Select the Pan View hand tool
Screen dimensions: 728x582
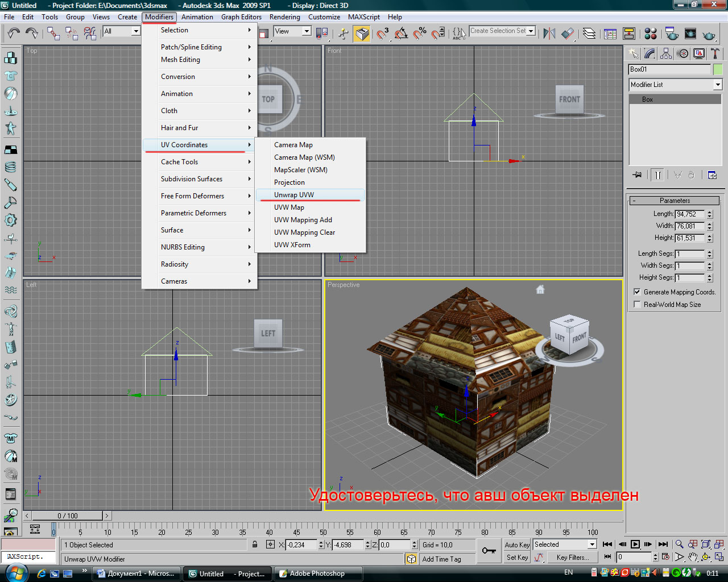click(x=692, y=558)
